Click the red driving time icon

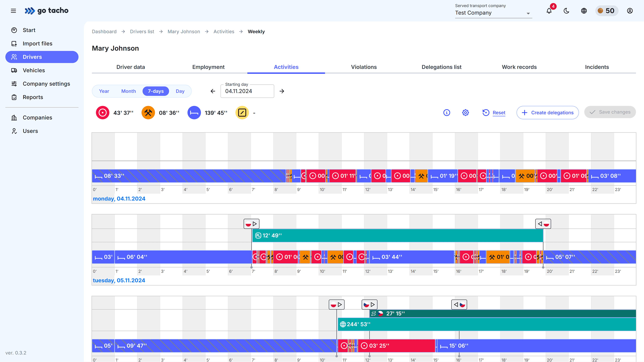click(x=102, y=113)
